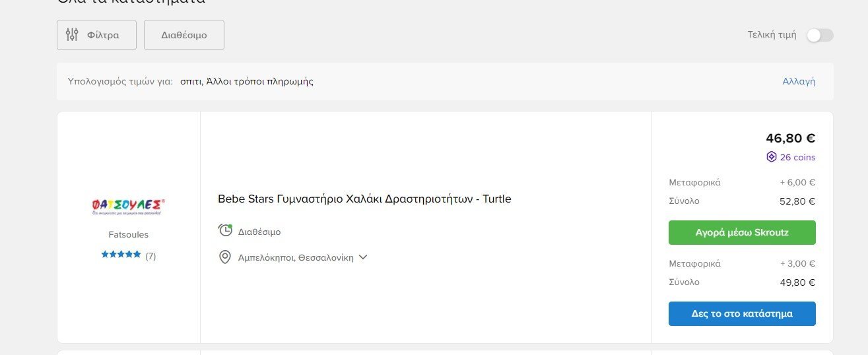Click the location pin icon
Screen dimensions: 868x355
pos(225,257)
